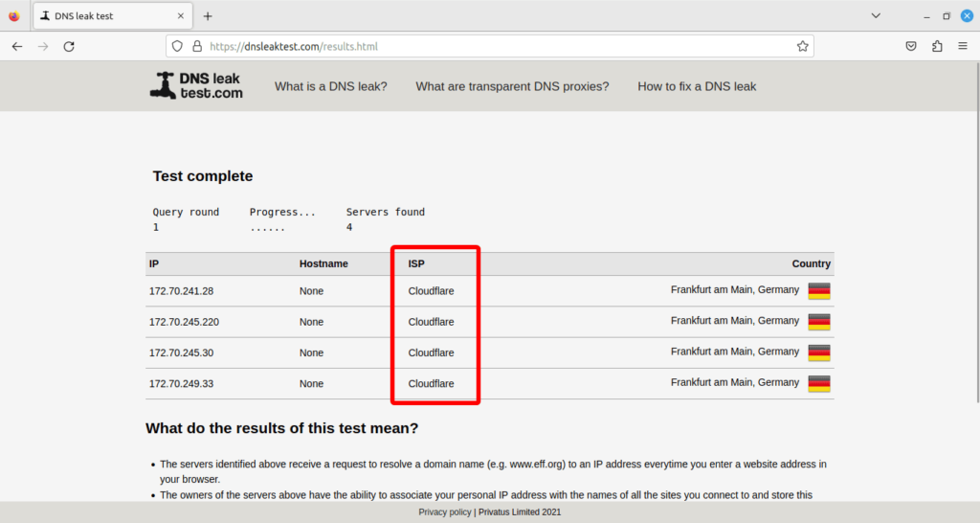Click the German flag in the 172.70.245.30 row
The width and height of the screenshot is (980, 523).
point(819,352)
